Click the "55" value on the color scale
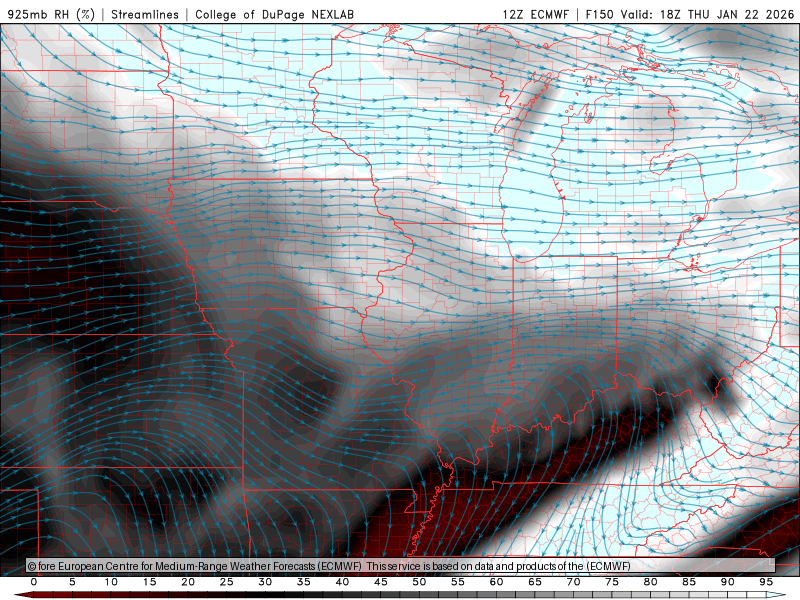 (x=458, y=582)
